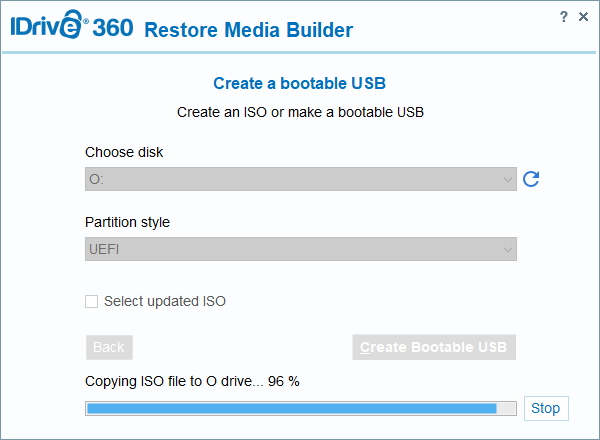This screenshot has width=600, height=440.
Task: Click the 'Create an ISO or make a bootable USB' subtitle
Action: [x=300, y=112]
